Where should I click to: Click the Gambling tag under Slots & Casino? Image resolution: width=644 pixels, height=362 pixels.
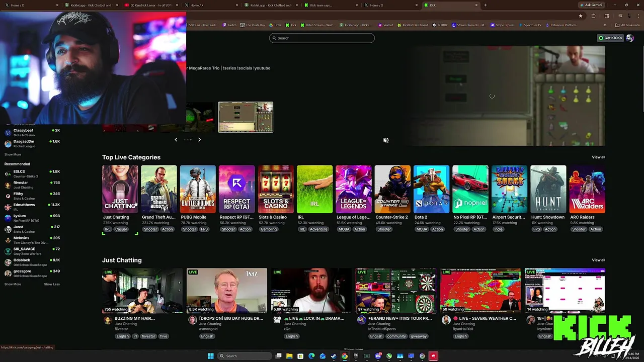click(268, 229)
